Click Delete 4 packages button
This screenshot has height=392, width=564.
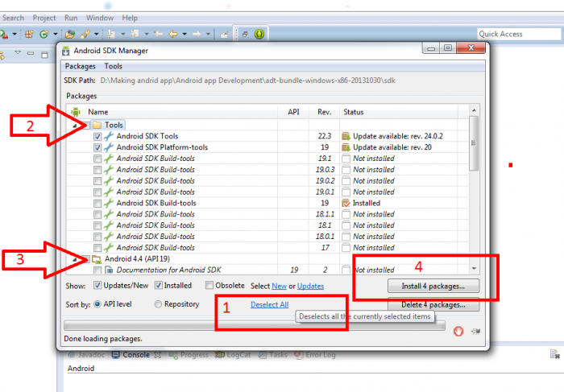433,304
